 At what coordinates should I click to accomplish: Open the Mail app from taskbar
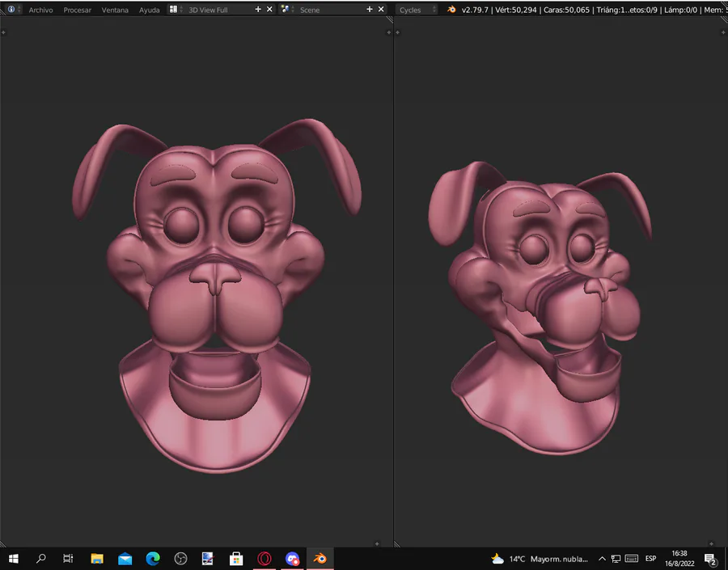125,559
